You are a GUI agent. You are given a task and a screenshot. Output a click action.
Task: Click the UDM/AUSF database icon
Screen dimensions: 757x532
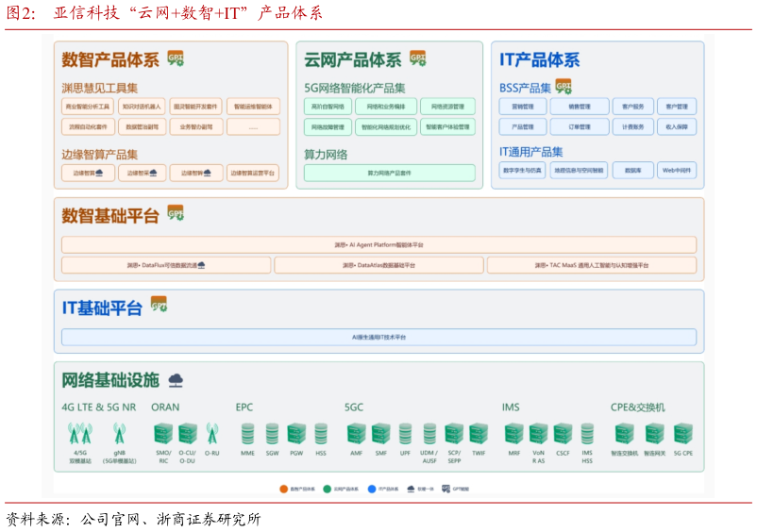point(429,434)
